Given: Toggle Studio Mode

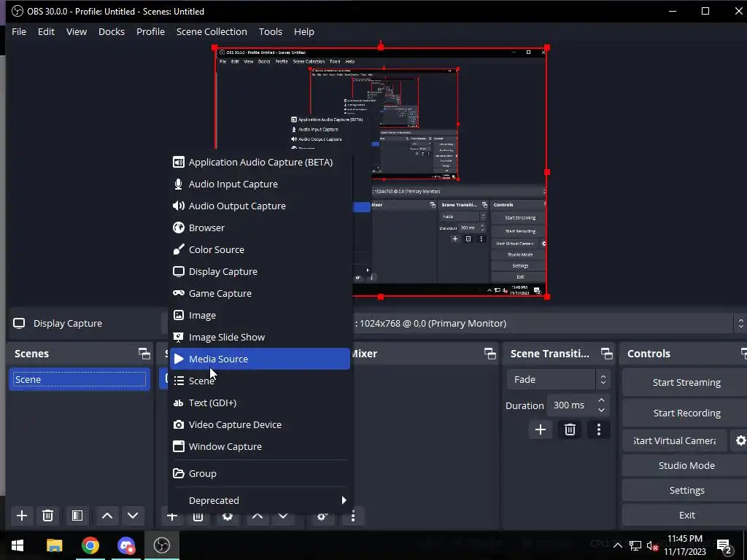Looking at the screenshot, I should pyautogui.click(x=686, y=465).
